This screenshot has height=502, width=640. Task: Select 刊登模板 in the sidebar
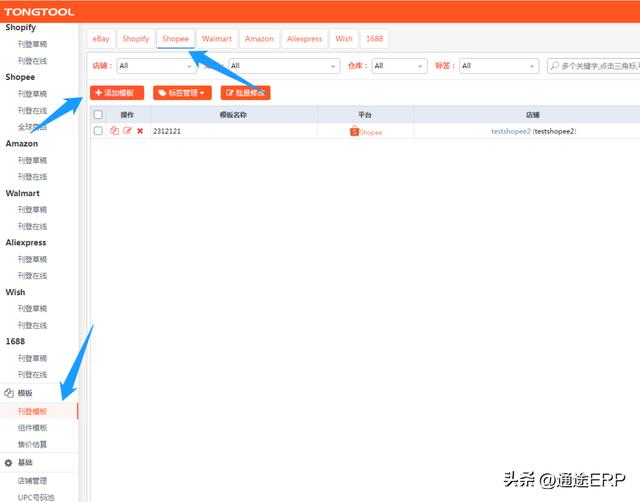pos(32,411)
